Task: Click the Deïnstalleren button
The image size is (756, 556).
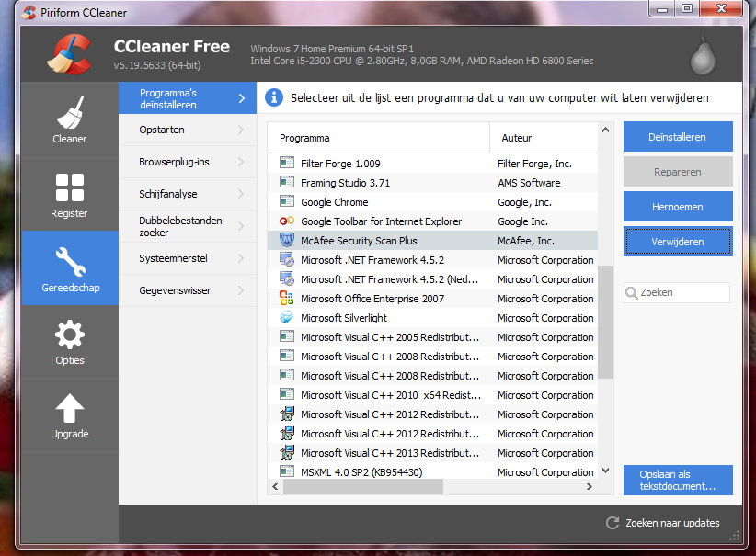Action: pos(678,137)
